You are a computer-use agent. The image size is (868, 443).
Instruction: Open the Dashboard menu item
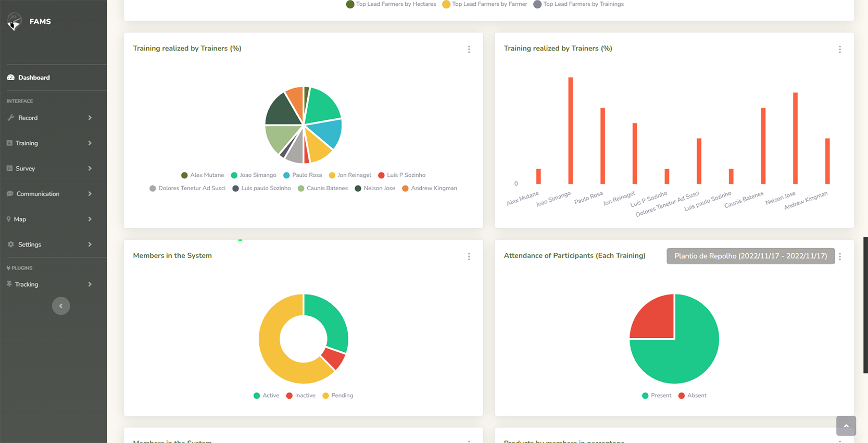pyautogui.click(x=34, y=78)
